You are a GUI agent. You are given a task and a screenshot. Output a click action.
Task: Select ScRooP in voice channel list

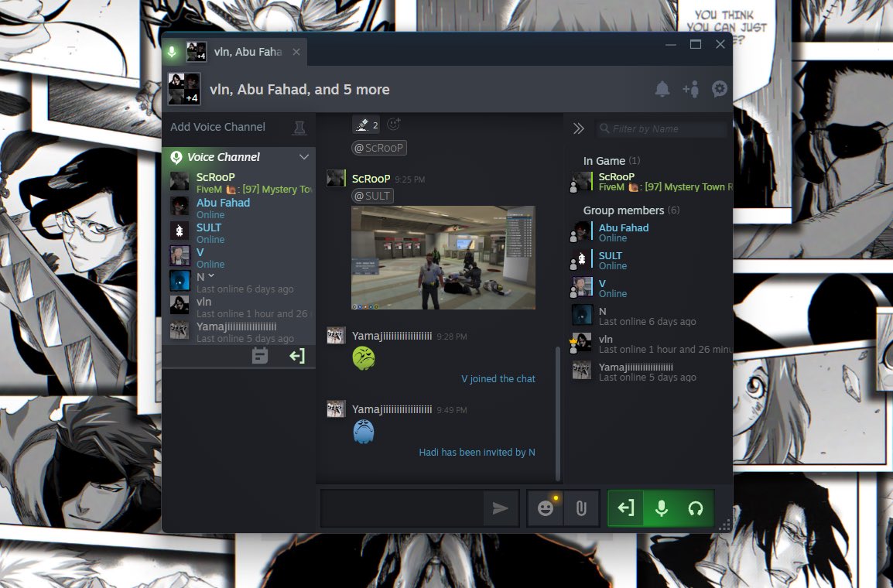tap(238, 182)
